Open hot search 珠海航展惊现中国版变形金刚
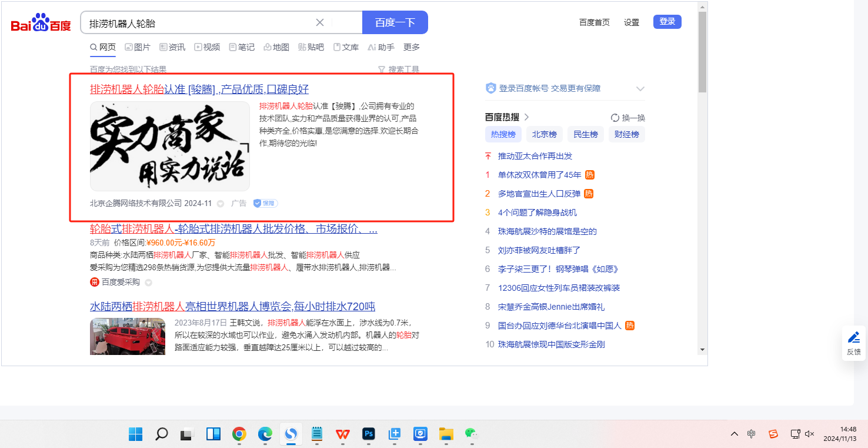The width and height of the screenshot is (868, 448). [552, 344]
